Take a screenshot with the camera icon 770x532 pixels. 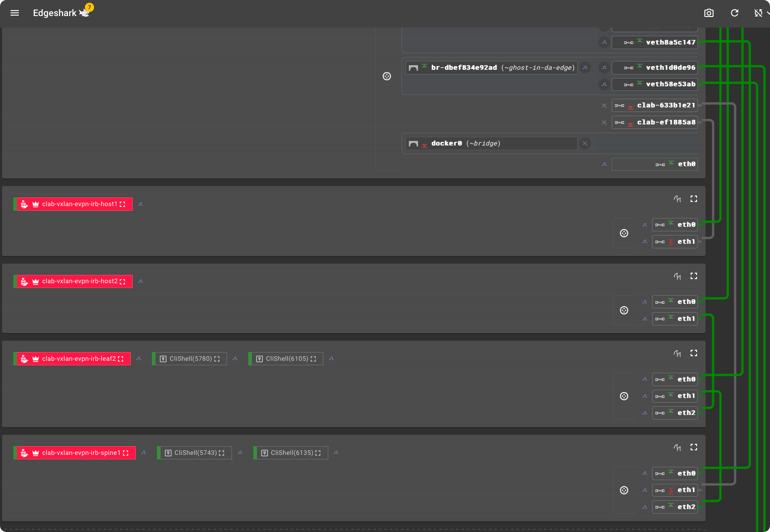[709, 13]
